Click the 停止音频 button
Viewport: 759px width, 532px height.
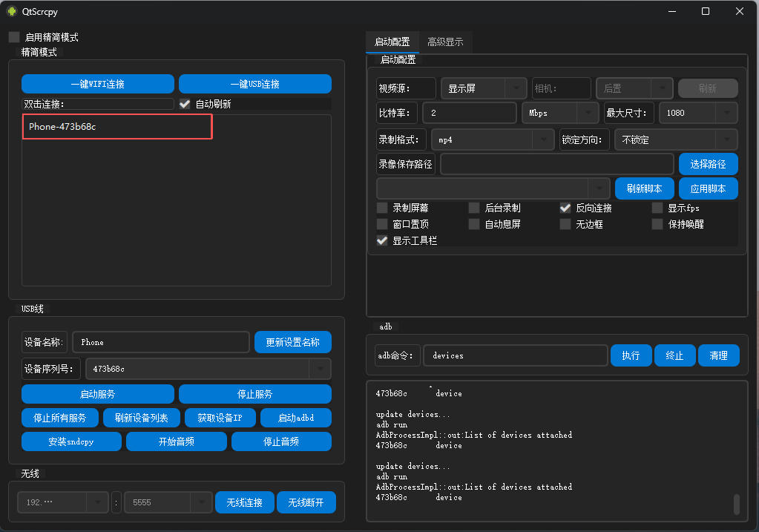click(x=281, y=441)
